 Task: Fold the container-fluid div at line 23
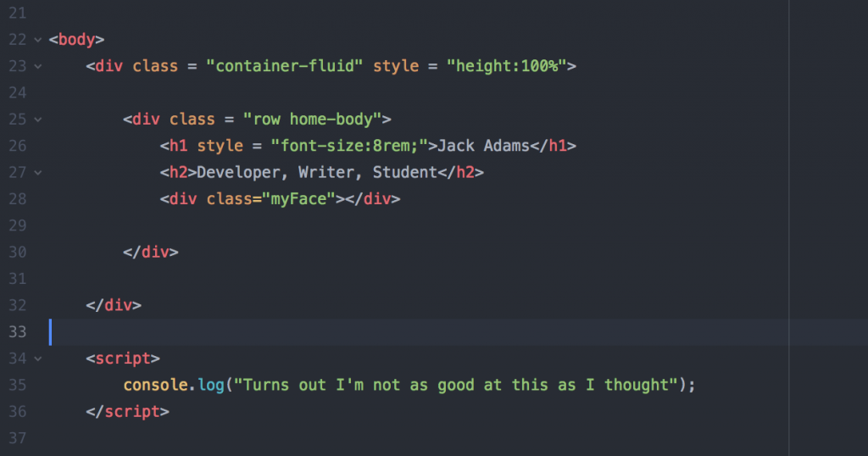(x=37, y=66)
